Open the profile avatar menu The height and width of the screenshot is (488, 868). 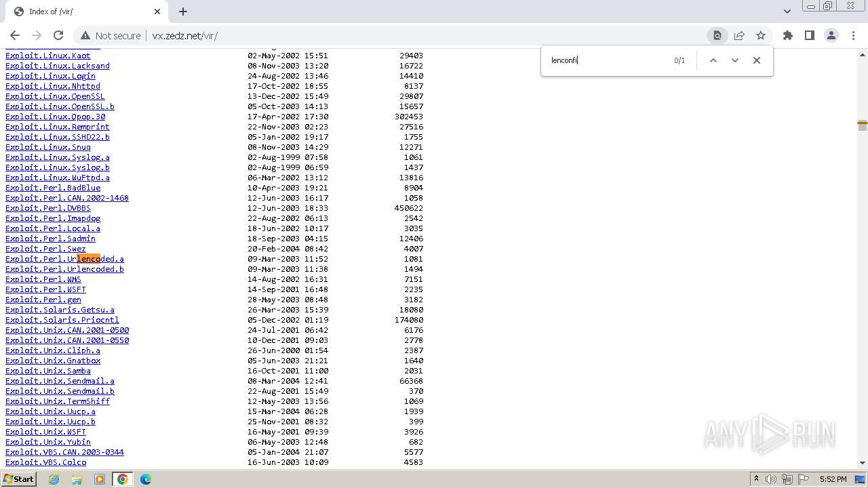click(x=831, y=35)
